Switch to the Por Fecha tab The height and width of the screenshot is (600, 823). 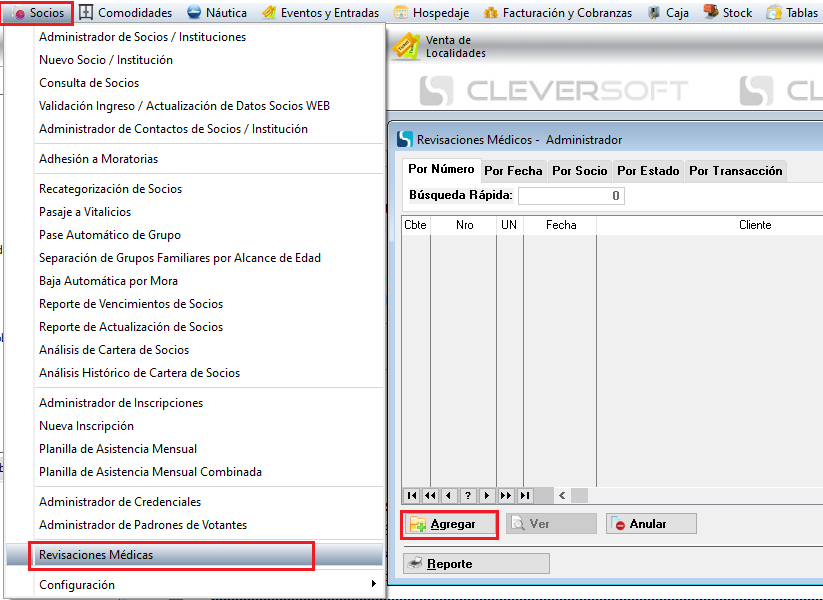pos(513,171)
